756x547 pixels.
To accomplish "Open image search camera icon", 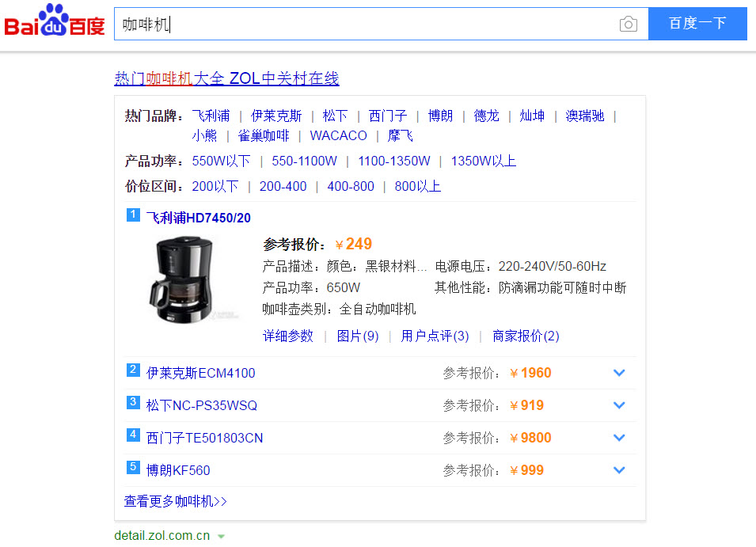I will pos(628,24).
